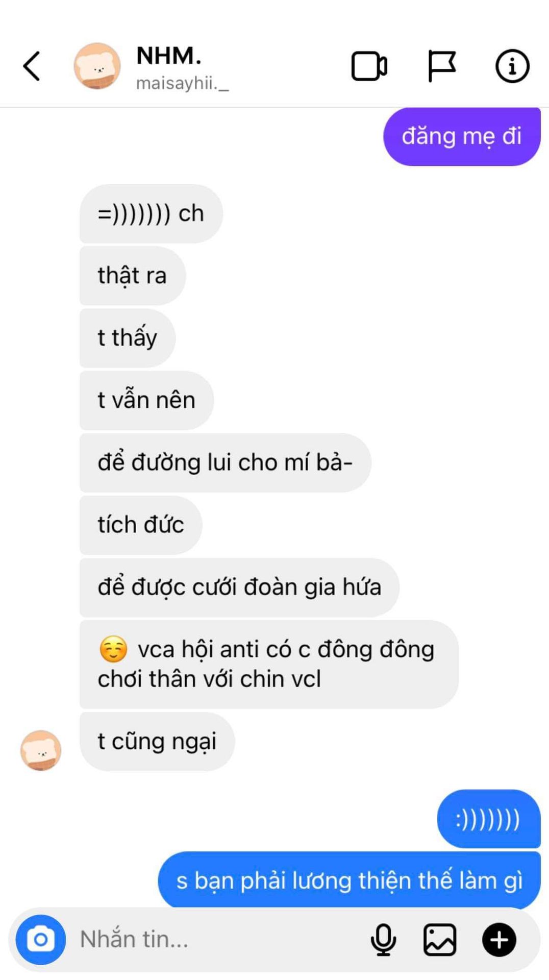Select the purple message đăng mẹ đi

[x=462, y=136]
